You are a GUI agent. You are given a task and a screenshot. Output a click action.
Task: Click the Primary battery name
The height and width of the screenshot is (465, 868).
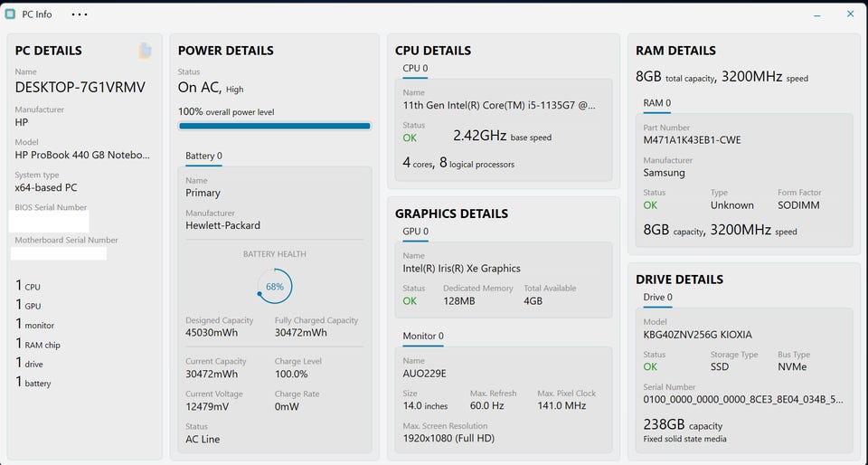click(x=203, y=193)
